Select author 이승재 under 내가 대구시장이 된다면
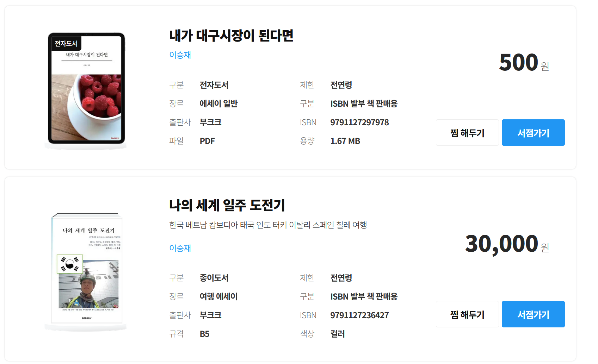Screen dimensions: 598x364 pos(180,55)
